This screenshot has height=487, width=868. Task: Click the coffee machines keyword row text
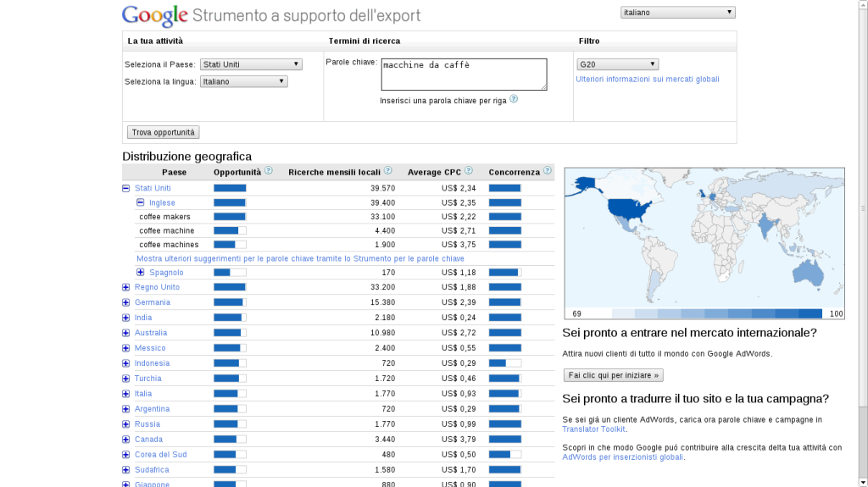169,245
